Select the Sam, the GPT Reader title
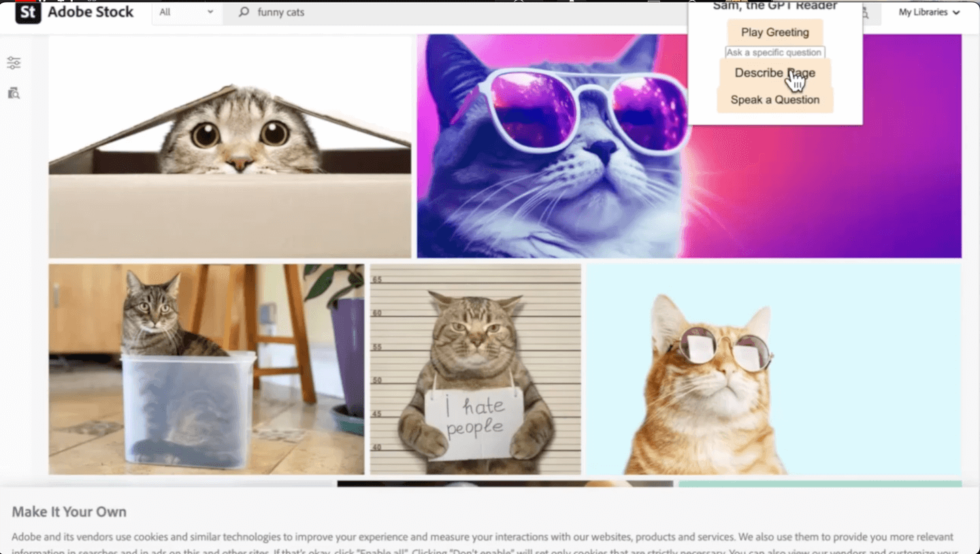 pyautogui.click(x=774, y=5)
